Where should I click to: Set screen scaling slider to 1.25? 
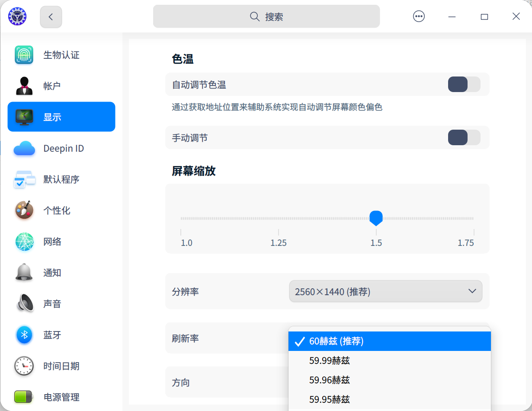278,219
